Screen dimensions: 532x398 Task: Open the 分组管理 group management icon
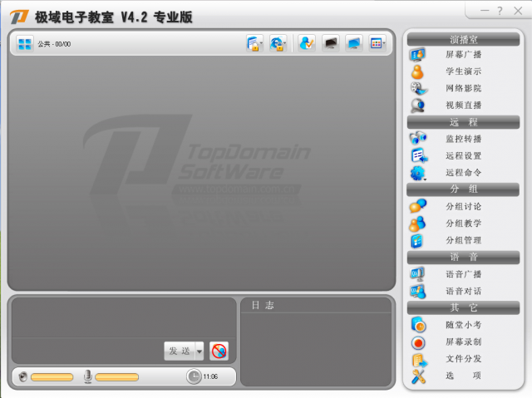(x=417, y=241)
